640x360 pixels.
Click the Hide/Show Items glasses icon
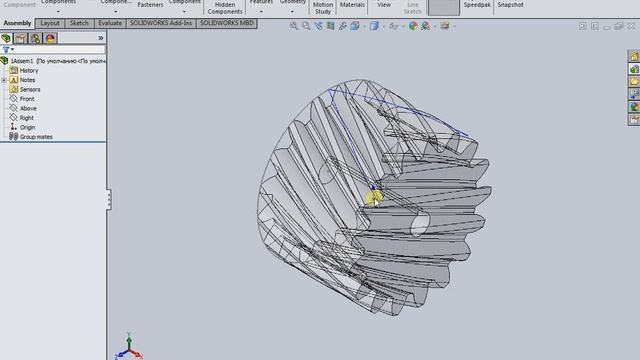tap(393, 26)
